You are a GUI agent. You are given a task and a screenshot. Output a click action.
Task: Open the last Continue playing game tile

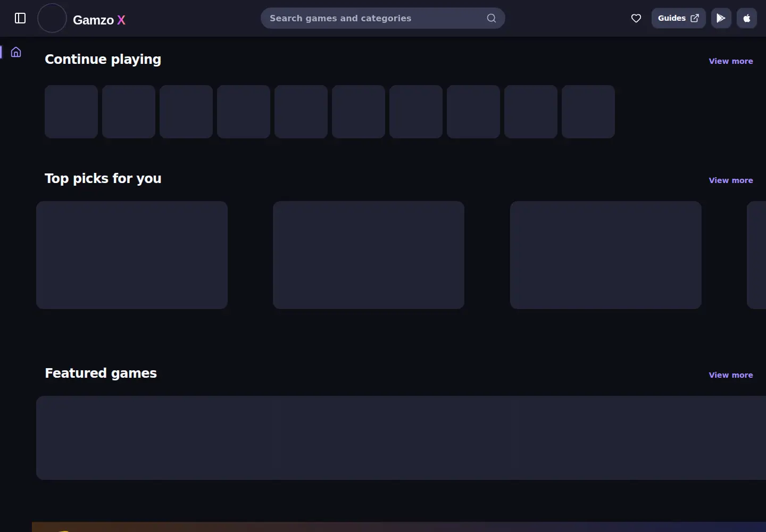tap(588, 112)
